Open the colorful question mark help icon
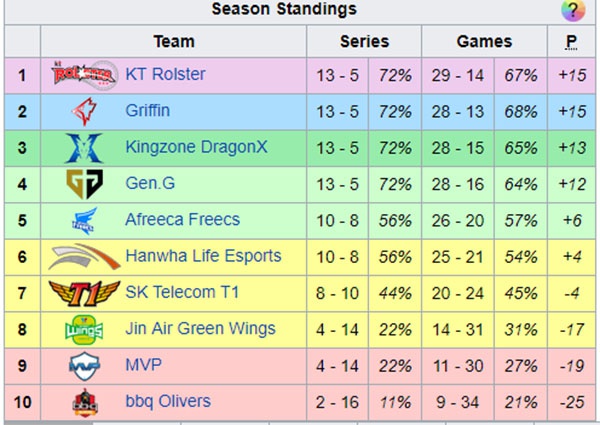 [573, 10]
